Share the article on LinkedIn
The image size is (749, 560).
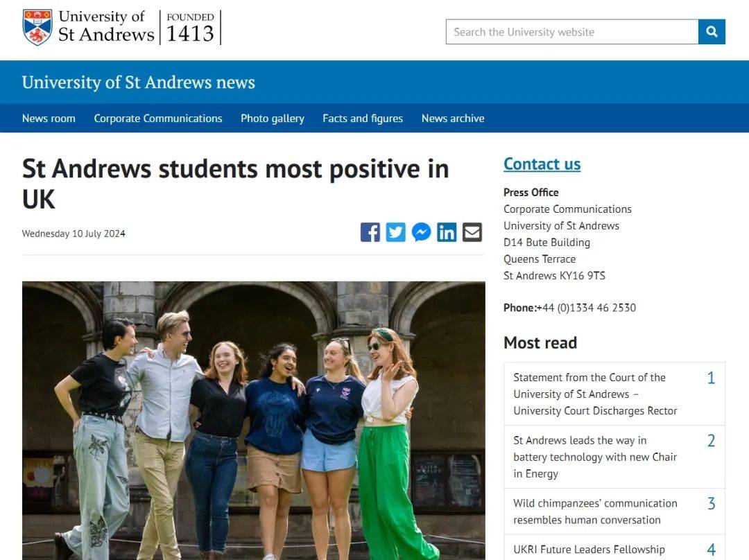(x=447, y=232)
